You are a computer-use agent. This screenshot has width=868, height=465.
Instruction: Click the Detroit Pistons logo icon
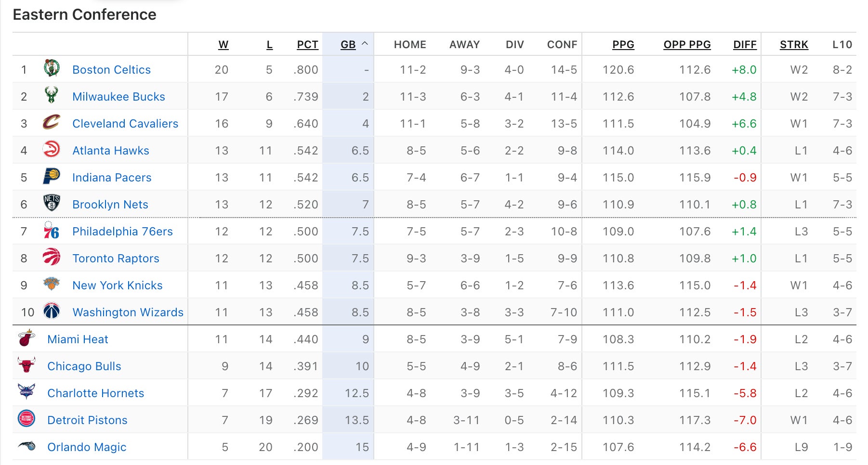click(x=26, y=419)
